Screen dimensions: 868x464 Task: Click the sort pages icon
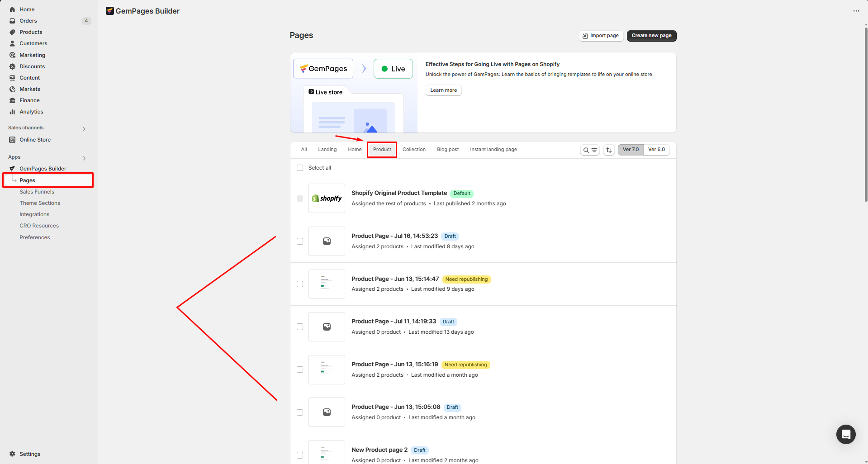tap(609, 150)
